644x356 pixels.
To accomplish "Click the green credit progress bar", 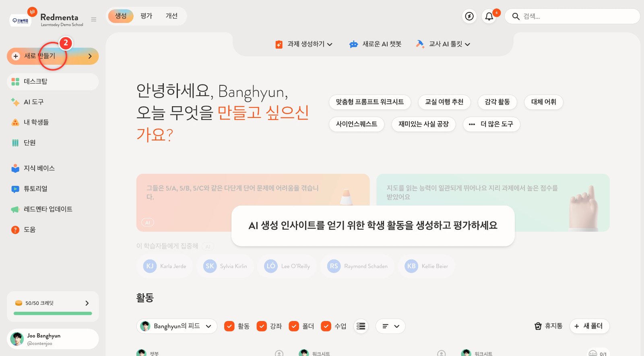I will [53, 313].
